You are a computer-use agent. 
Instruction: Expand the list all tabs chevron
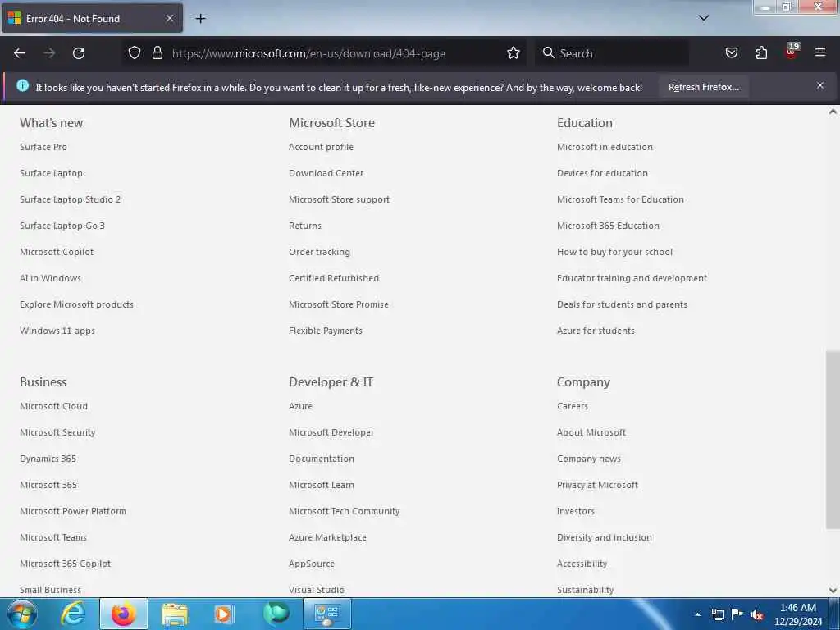pos(704,18)
